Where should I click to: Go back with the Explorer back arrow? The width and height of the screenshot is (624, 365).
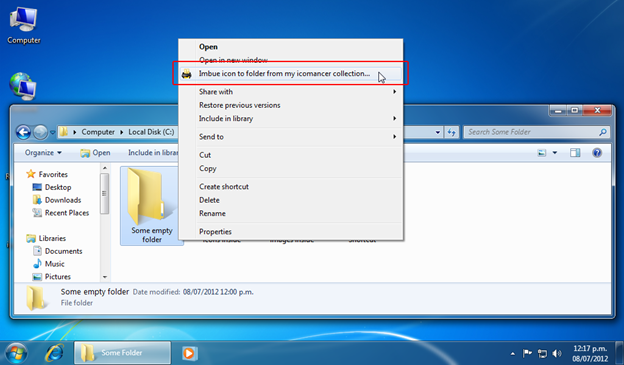coord(23,132)
